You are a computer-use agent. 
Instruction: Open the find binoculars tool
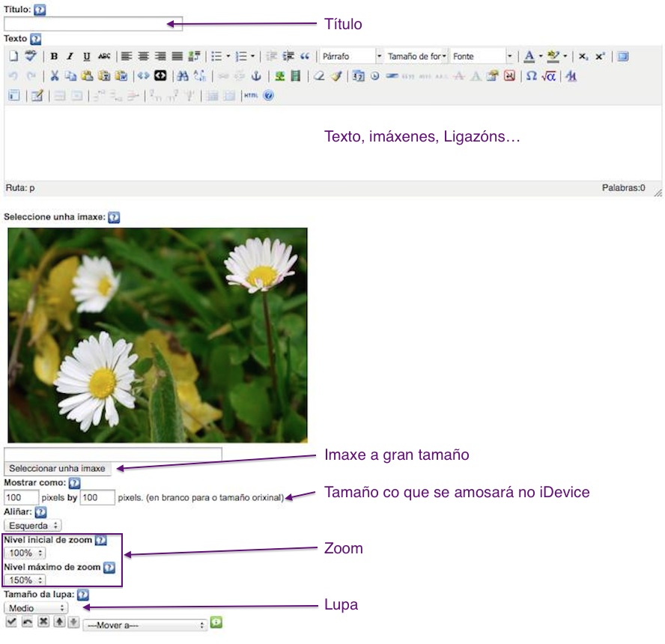pos(182,76)
